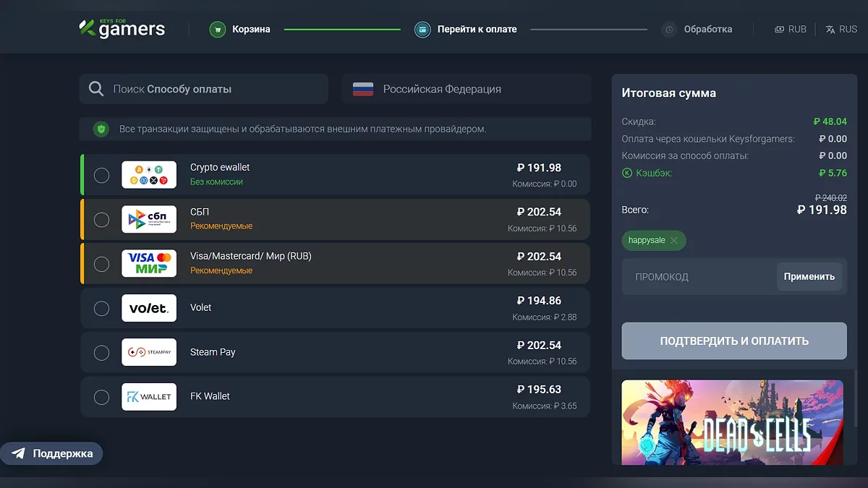Image resolution: width=868 pixels, height=488 pixels.
Task: Click the processing clock step icon
Action: (669, 30)
